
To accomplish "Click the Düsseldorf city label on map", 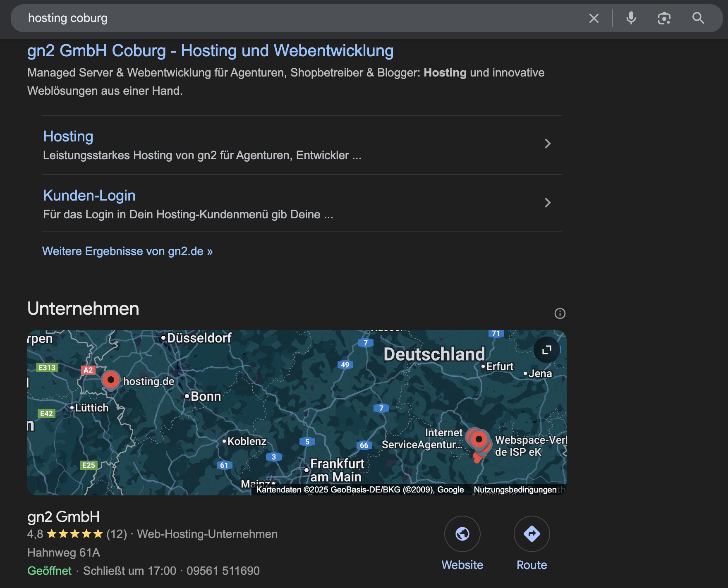I will [x=199, y=338].
